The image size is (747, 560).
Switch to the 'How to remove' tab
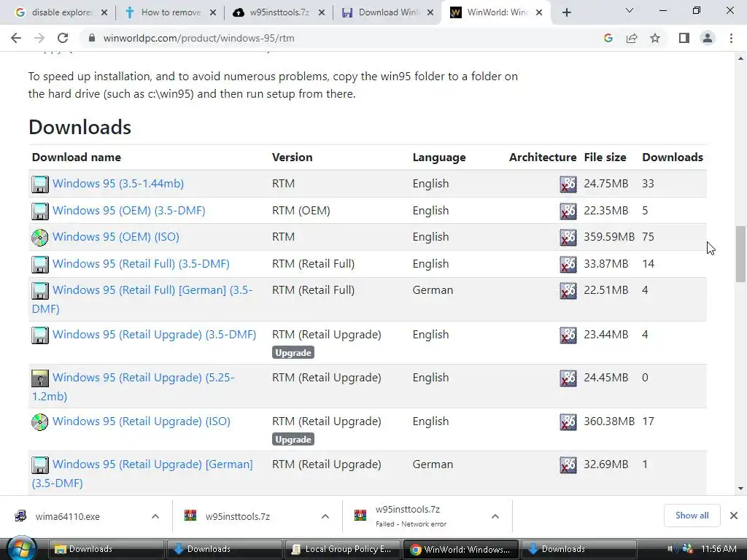(170, 12)
